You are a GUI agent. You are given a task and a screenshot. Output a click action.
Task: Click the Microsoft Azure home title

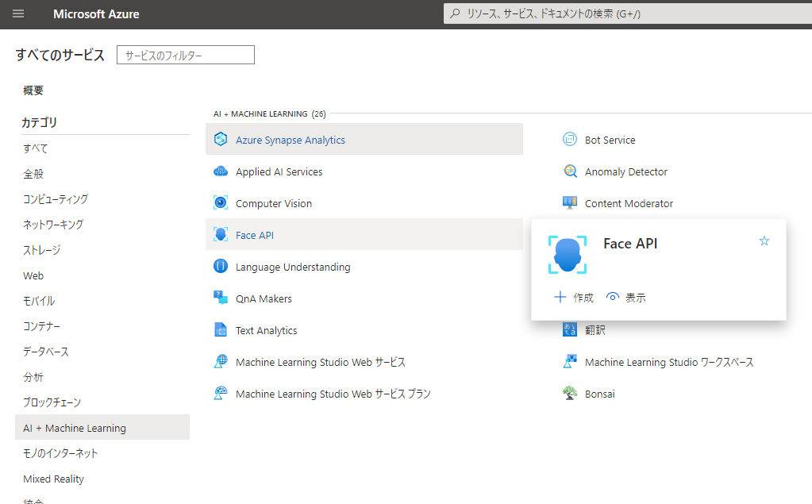(x=96, y=14)
